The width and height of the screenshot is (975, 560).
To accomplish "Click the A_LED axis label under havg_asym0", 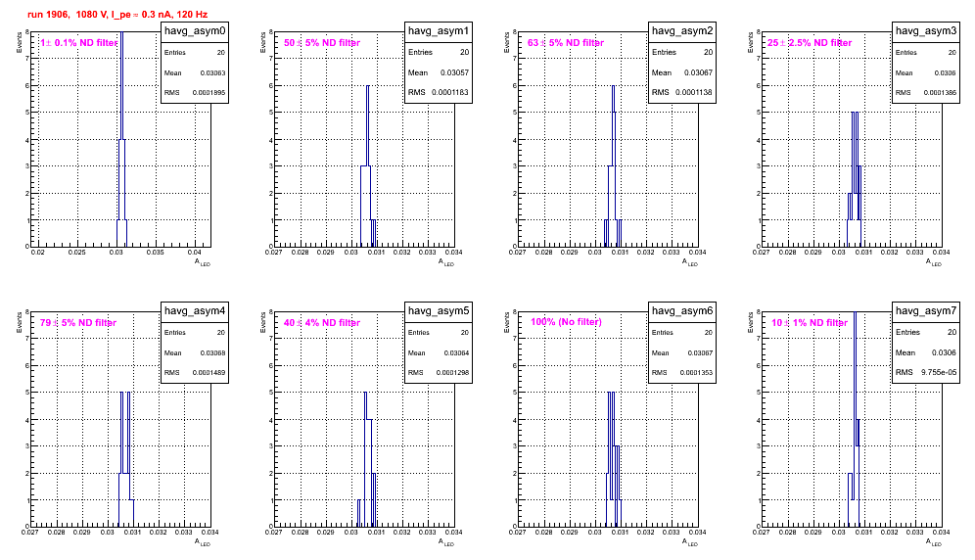I will pyautogui.click(x=203, y=262).
